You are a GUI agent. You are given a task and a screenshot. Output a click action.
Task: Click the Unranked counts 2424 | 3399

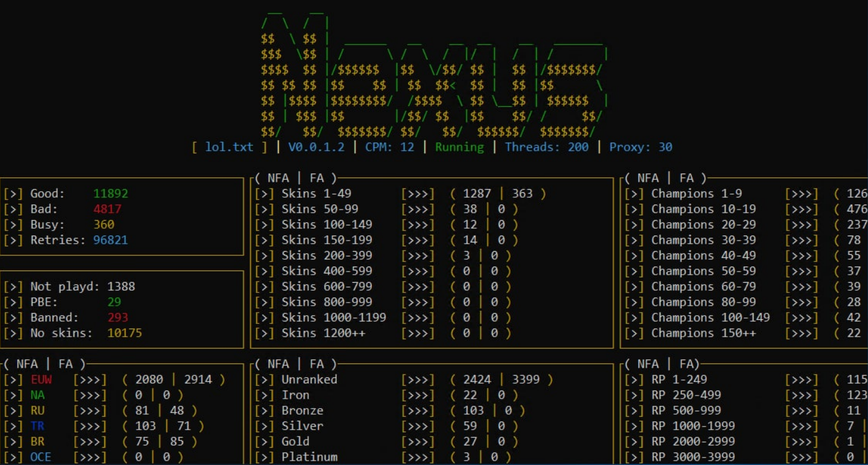[x=501, y=379]
